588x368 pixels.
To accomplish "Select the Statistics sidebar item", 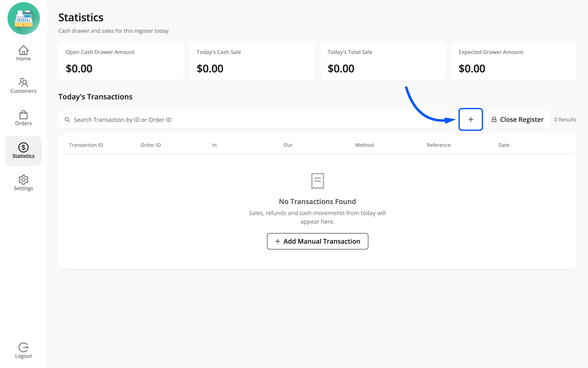I will (23, 151).
